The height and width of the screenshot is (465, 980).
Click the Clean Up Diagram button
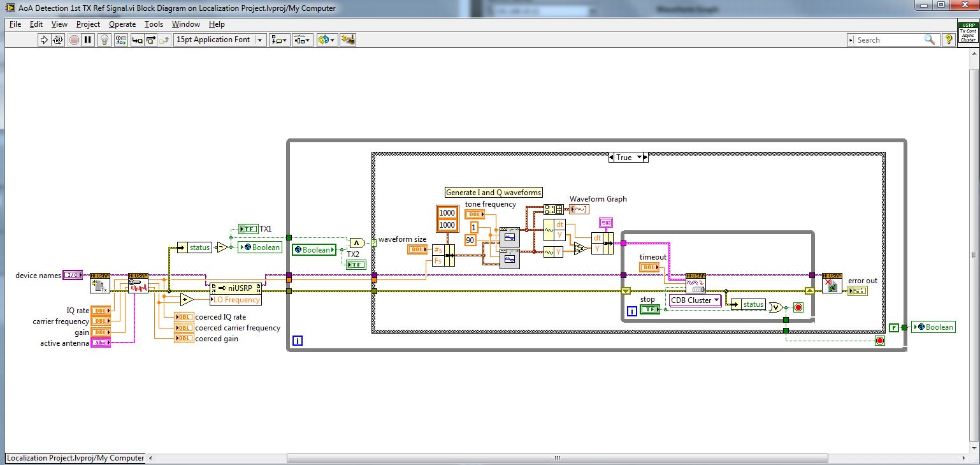(x=348, y=40)
